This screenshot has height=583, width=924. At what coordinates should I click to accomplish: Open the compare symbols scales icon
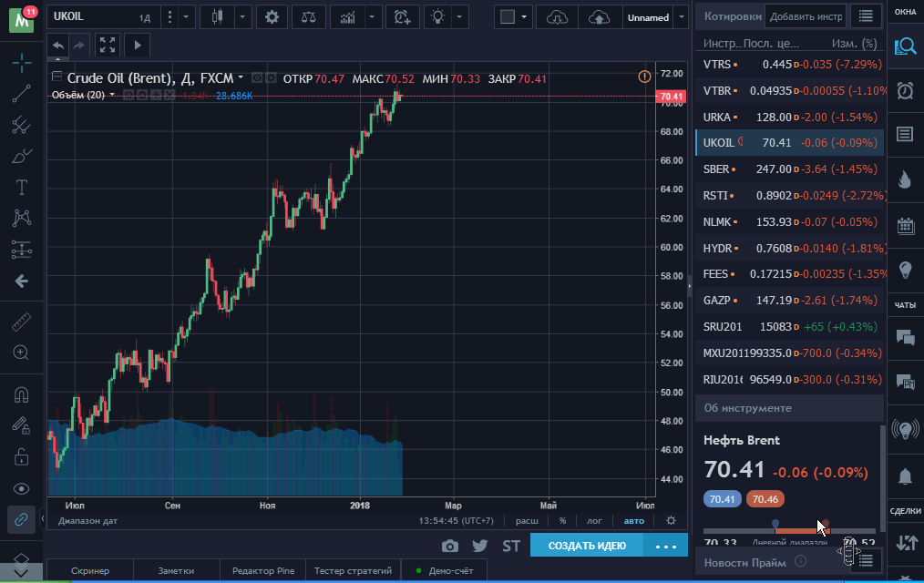[x=308, y=17]
